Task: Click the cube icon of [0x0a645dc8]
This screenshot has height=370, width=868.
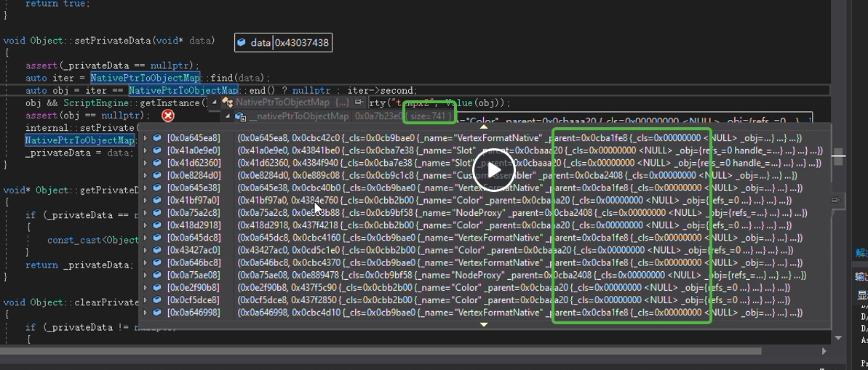Action: pyautogui.click(x=158, y=237)
